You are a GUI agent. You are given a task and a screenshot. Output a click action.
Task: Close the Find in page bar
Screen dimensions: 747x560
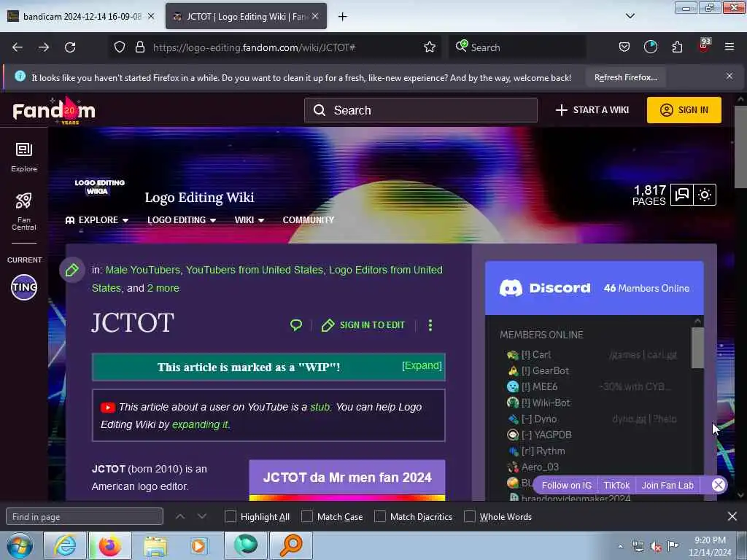(x=732, y=516)
